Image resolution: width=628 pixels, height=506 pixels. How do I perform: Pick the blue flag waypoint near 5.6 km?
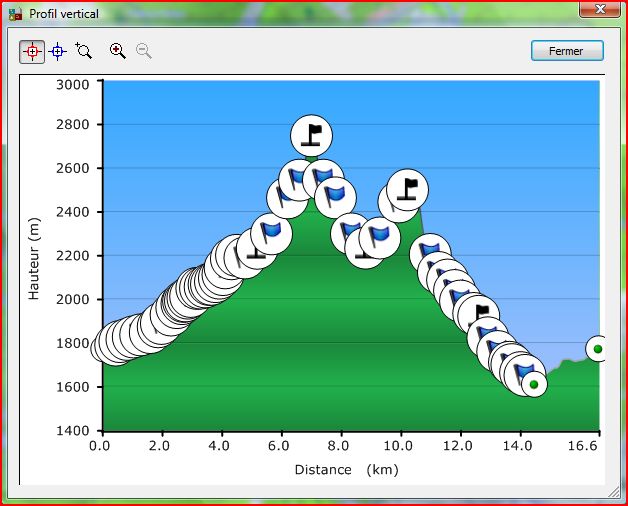[271, 231]
